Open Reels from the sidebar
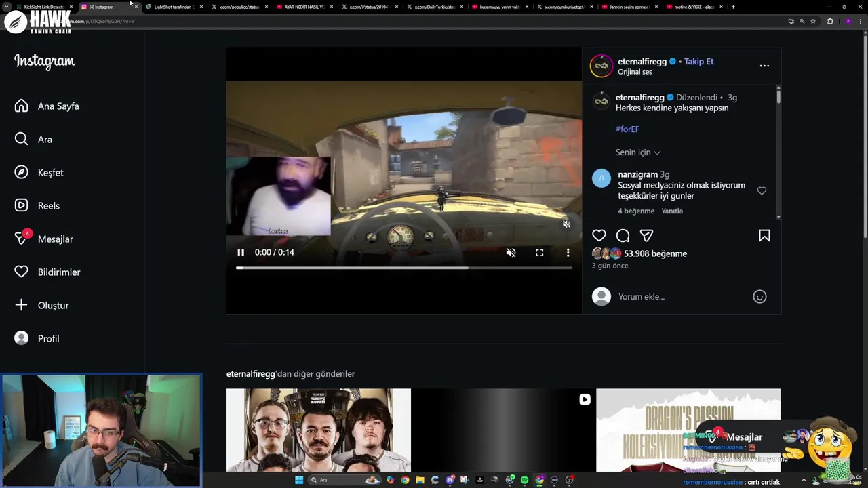The image size is (868, 488). point(37,206)
